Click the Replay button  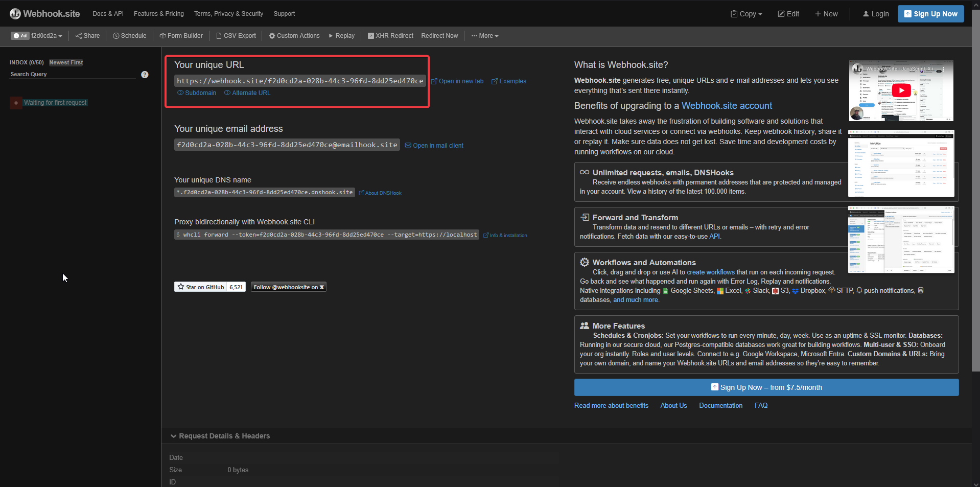pos(342,36)
